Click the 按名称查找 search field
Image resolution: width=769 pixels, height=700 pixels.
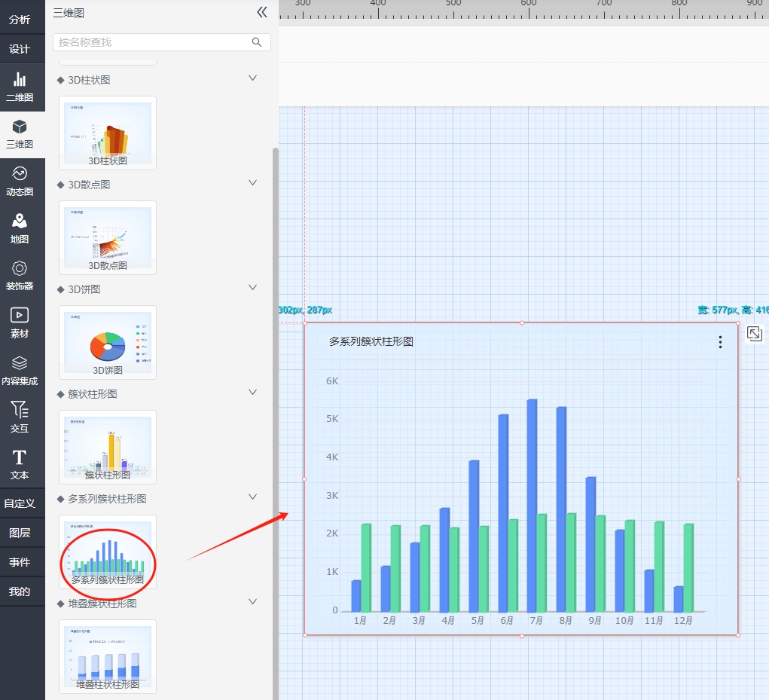pyautogui.click(x=154, y=42)
